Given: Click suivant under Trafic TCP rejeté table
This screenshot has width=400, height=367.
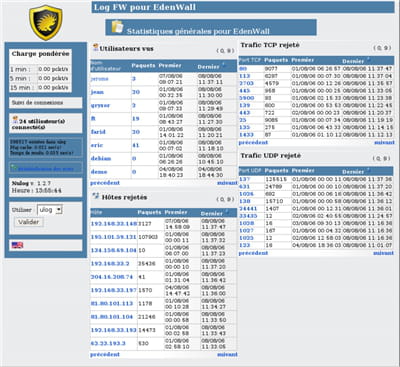Looking at the screenshot, I should pyautogui.click(x=384, y=142).
